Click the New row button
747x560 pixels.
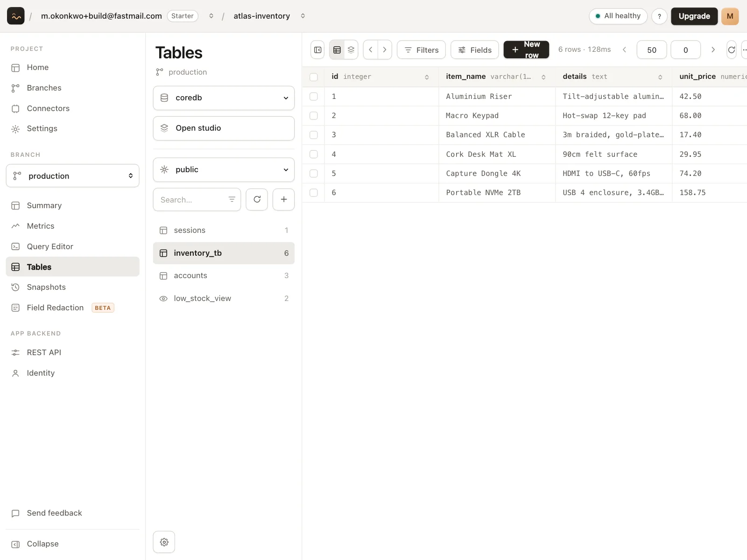[x=526, y=49]
